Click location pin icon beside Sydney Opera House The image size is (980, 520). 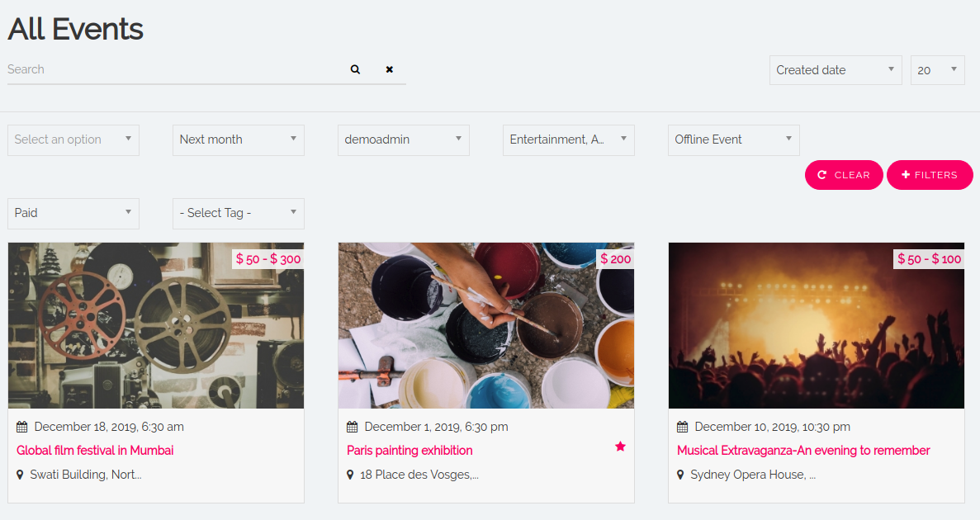(x=680, y=475)
